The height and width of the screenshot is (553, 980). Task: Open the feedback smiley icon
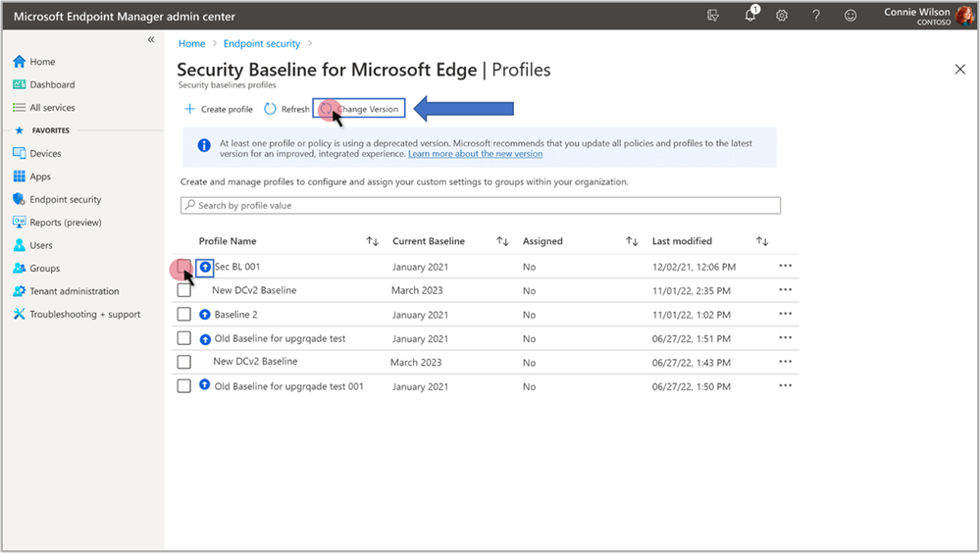tap(850, 16)
